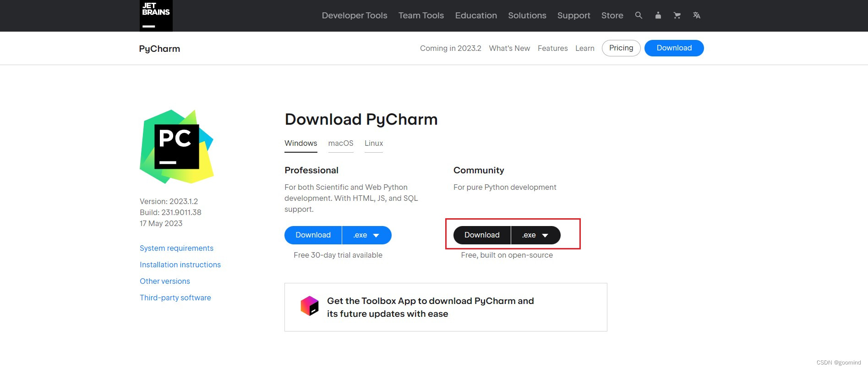This screenshot has width=868, height=370.
Task: Click the 'Download PyCharm' heading
Action: pyautogui.click(x=361, y=119)
